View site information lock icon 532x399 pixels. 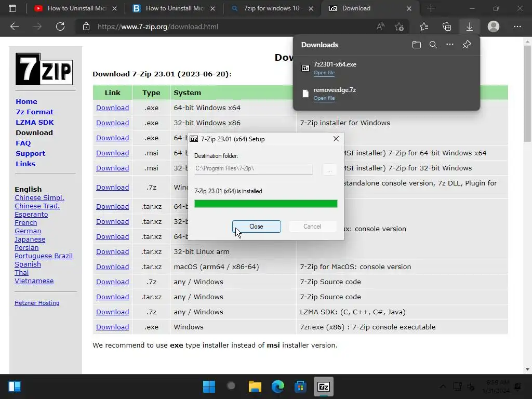86,26
